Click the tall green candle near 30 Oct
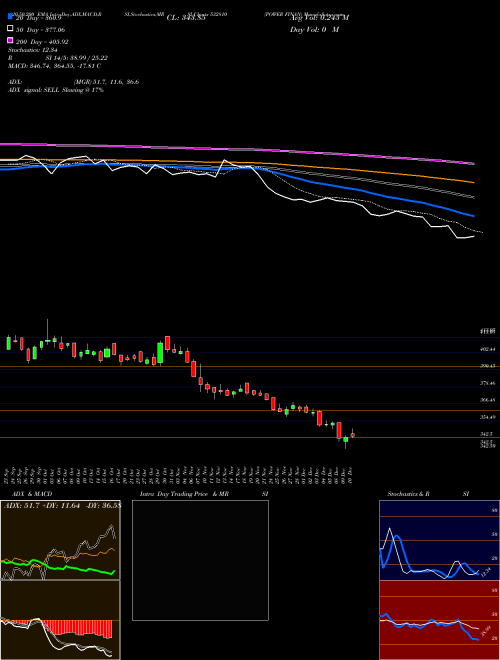 (x=160, y=353)
